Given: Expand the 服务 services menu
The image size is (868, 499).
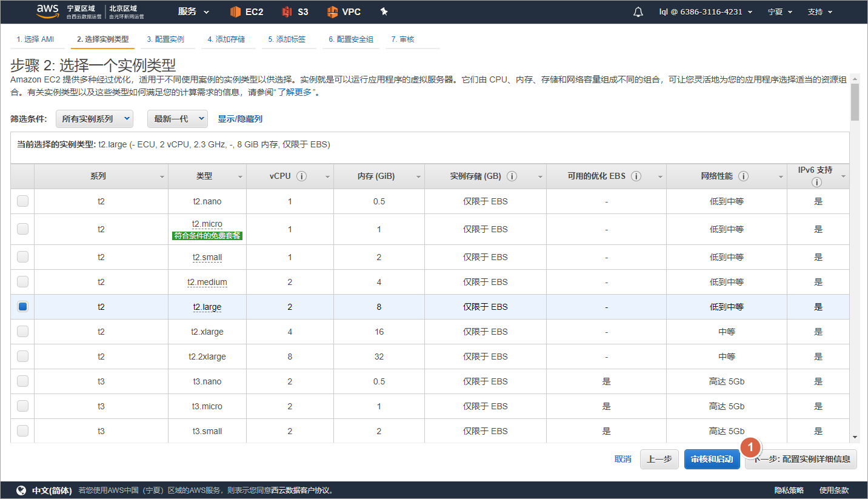Looking at the screenshot, I should pos(193,12).
